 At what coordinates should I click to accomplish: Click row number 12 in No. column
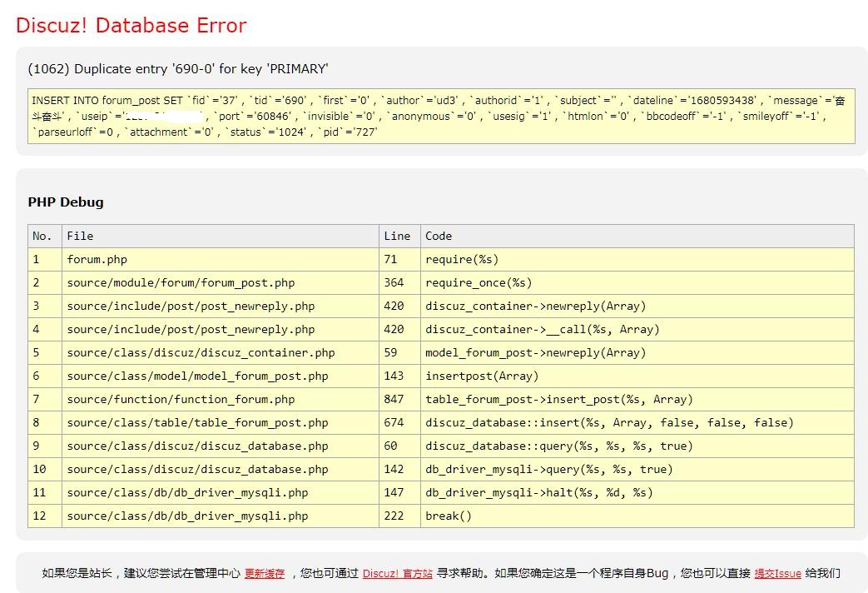(45, 516)
